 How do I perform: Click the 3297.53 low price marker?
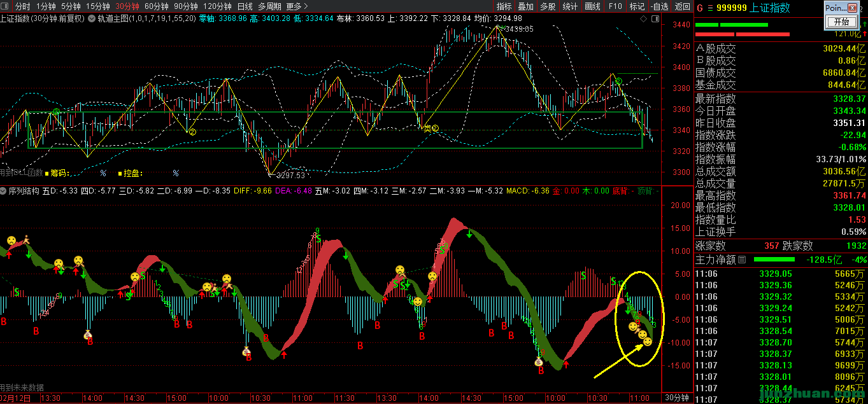290,176
